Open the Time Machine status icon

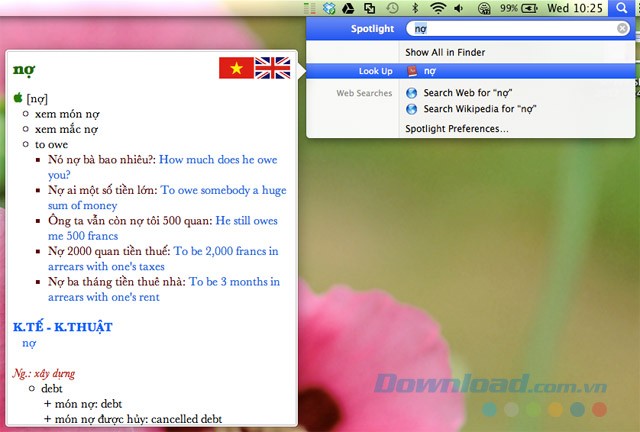coord(393,8)
